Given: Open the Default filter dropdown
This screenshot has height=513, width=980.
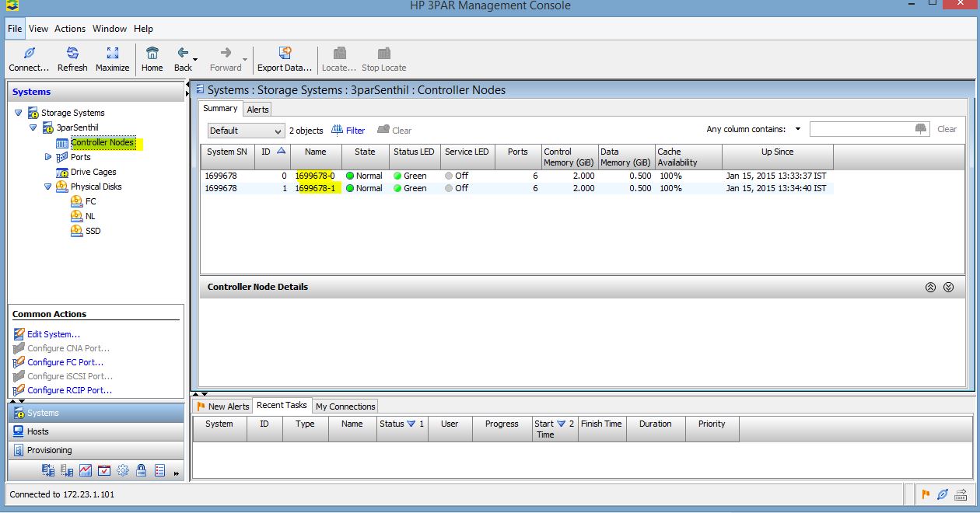Looking at the screenshot, I should [x=278, y=130].
